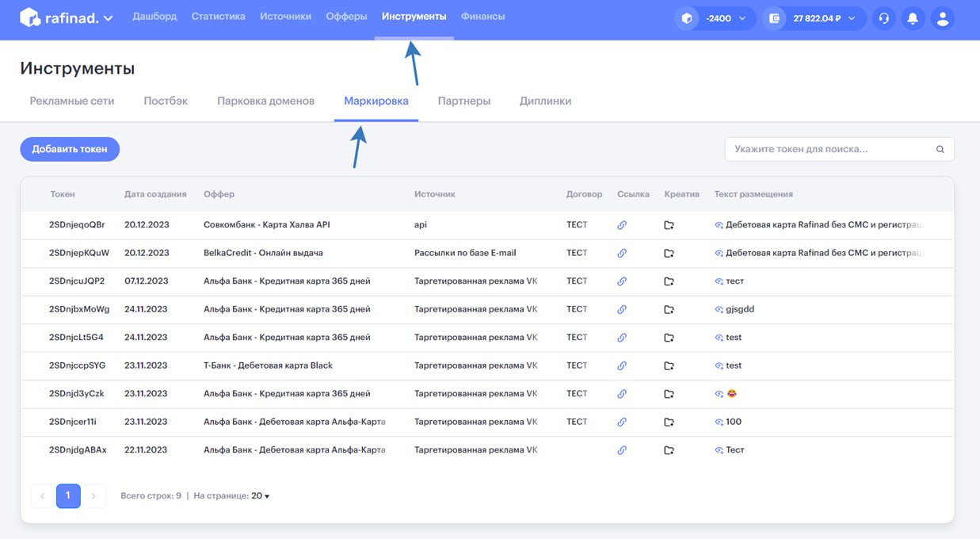
Task: Open creative folder for token 2SDnjcer11i
Action: [x=669, y=422]
